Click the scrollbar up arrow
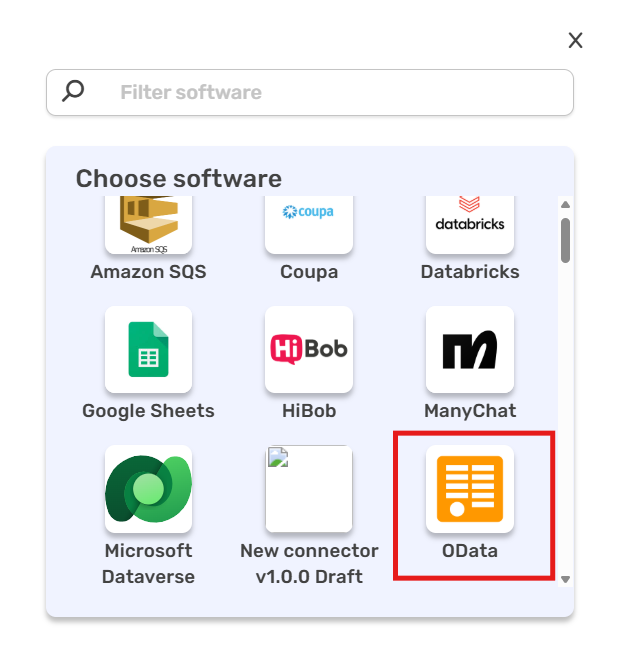Image resolution: width=621 pixels, height=658 pixels. point(565,206)
